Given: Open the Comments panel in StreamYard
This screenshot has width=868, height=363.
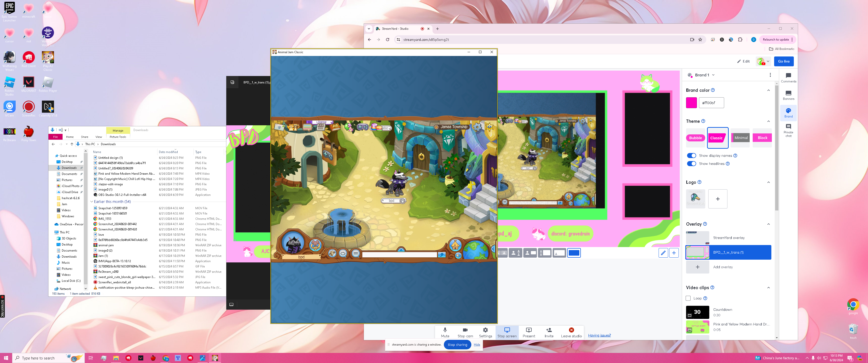Looking at the screenshot, I should 788,78.
